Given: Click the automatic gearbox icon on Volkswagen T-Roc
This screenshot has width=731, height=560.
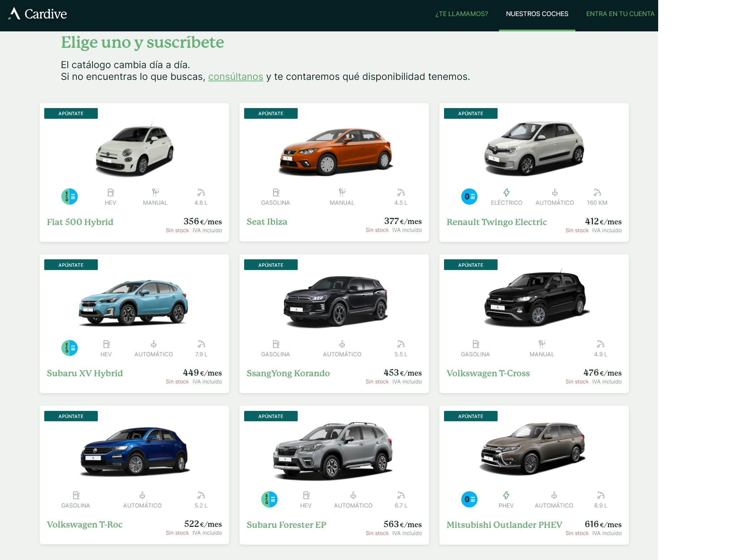Looking at the screenshot, I should coord(142,495).
